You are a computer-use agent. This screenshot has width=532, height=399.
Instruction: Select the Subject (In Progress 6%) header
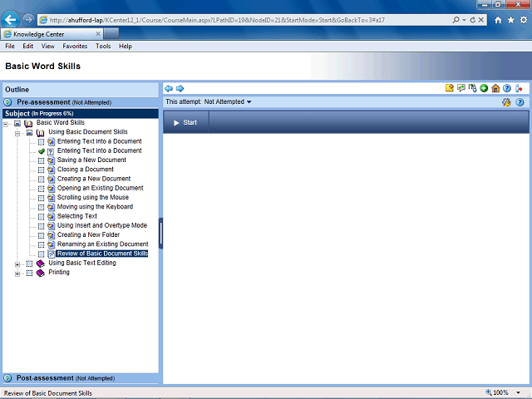[x=81, y=113]
